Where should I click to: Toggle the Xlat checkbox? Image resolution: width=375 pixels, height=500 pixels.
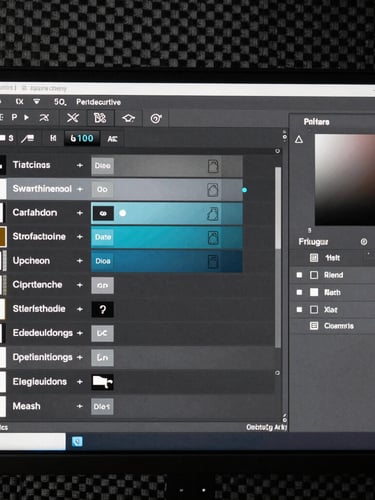coord(314,310)
